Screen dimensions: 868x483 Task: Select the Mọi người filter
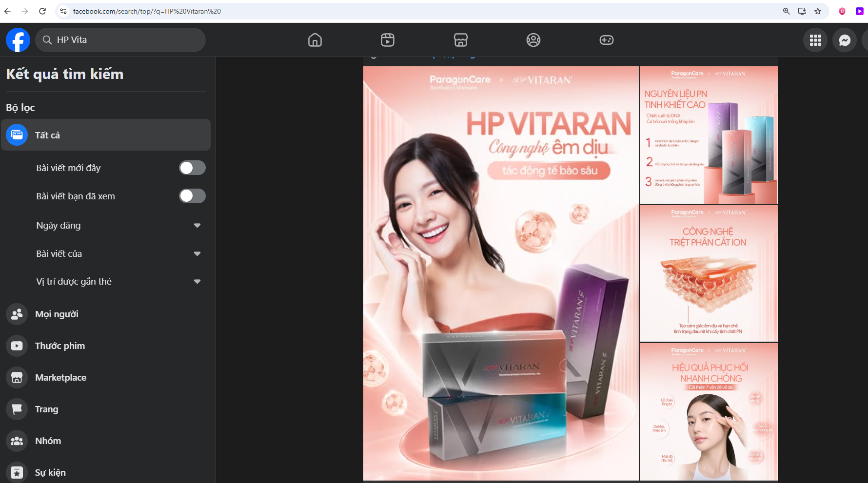tap(57, 314)
